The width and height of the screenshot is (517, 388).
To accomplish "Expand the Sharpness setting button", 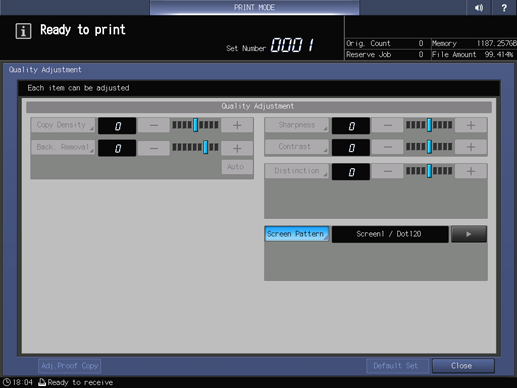I will click(297, 125).
